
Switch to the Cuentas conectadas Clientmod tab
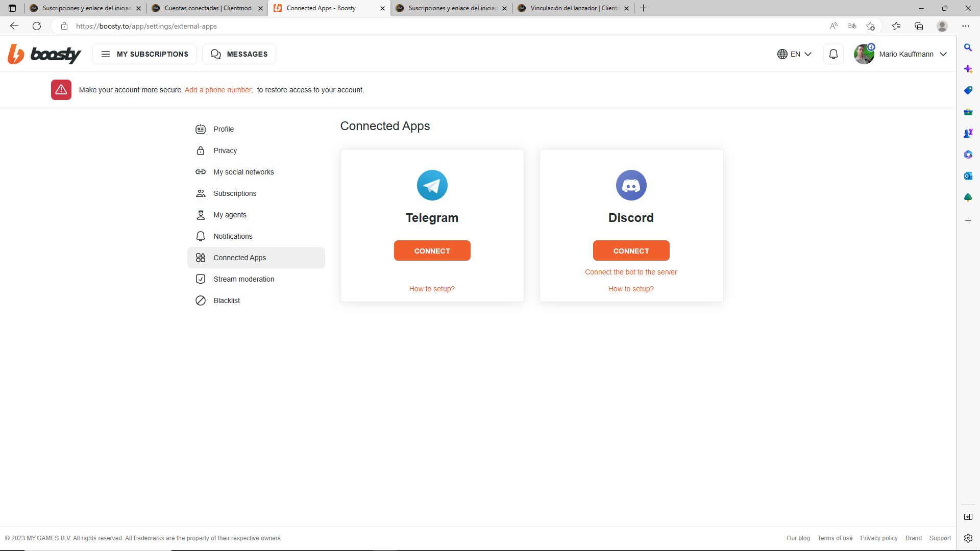pyautogui.click(x=207, y=8)
